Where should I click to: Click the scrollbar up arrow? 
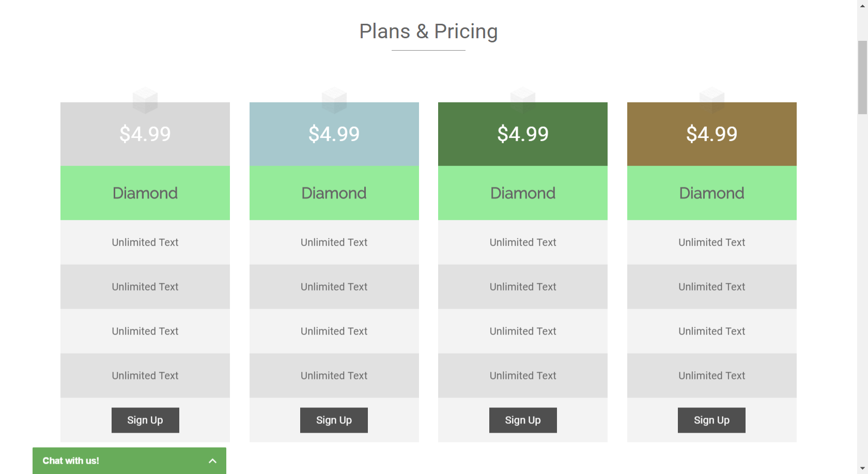[x=862, y=5]
